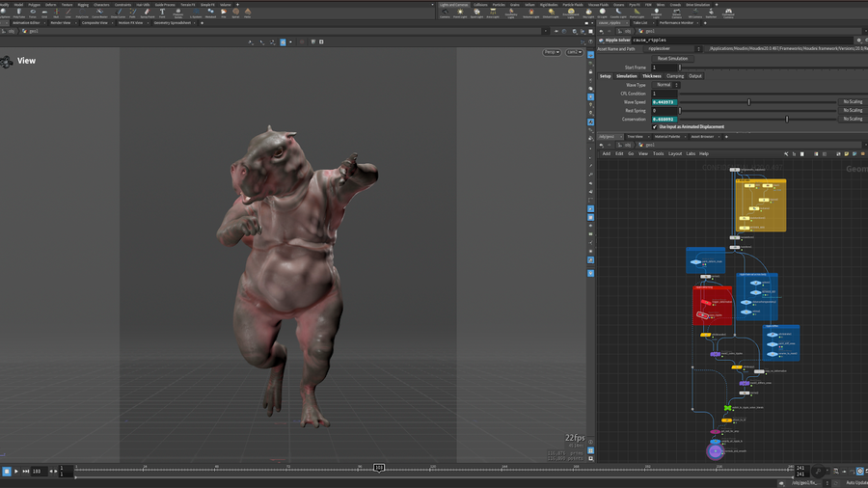Open the Labs menu in network editor
Image resolution: width=868 pixels, height=488 pixels.
[691, 153]
